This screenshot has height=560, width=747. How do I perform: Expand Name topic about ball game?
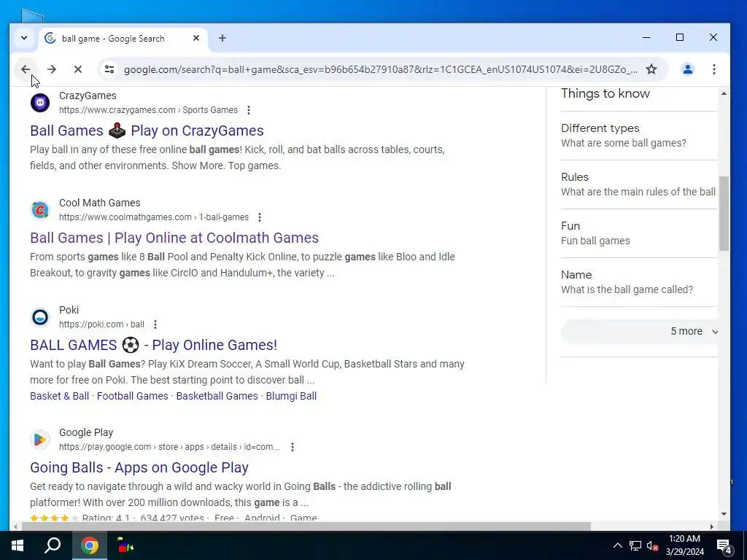pos(639,282)
